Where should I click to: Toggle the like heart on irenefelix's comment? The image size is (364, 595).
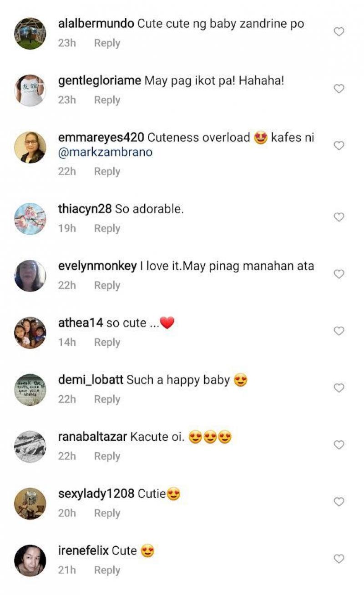pos(339,559)
